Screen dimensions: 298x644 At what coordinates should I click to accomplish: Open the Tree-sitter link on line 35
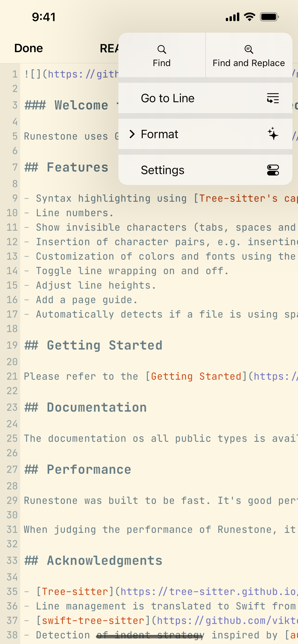click(75, 592)
